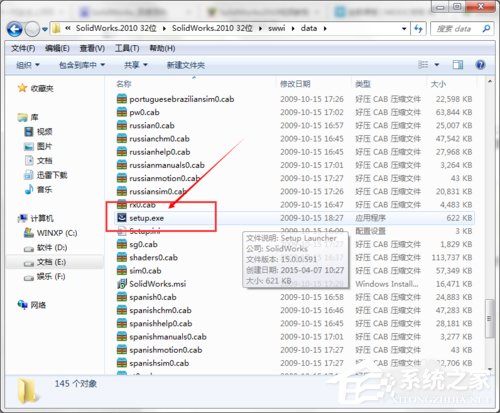
Task: Open drive WINXP (C:)
Action: pyautogui.click(x=50, y=233)
